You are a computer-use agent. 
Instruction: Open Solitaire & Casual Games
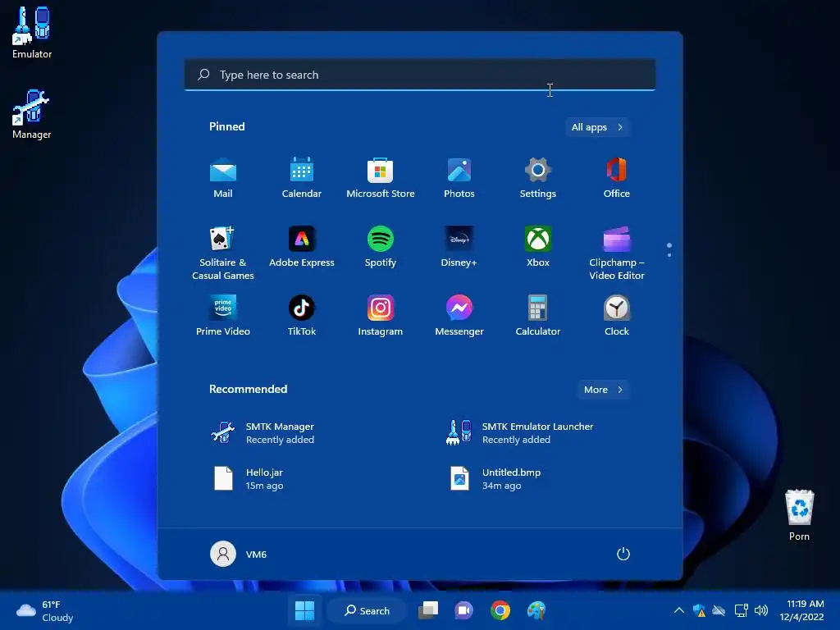click(223, 253)
